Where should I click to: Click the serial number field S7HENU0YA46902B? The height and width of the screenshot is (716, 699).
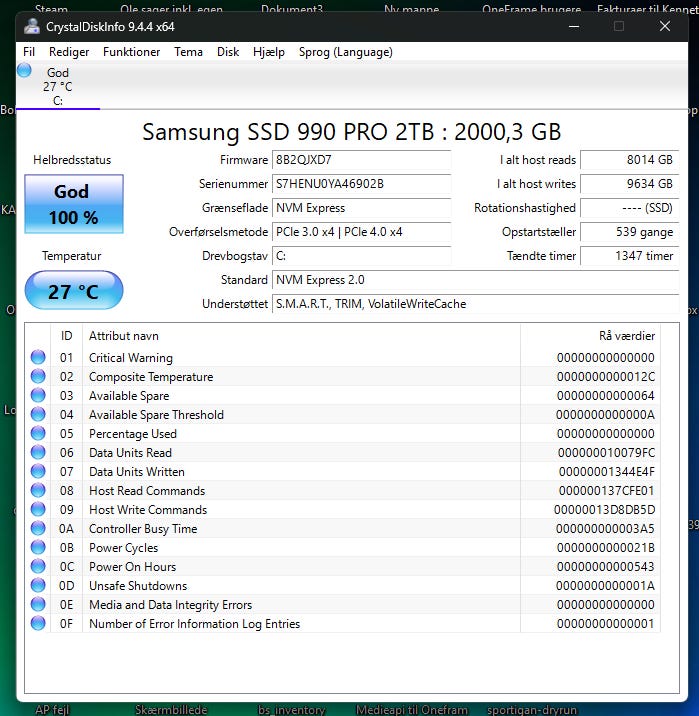click(x=362, y=184)
